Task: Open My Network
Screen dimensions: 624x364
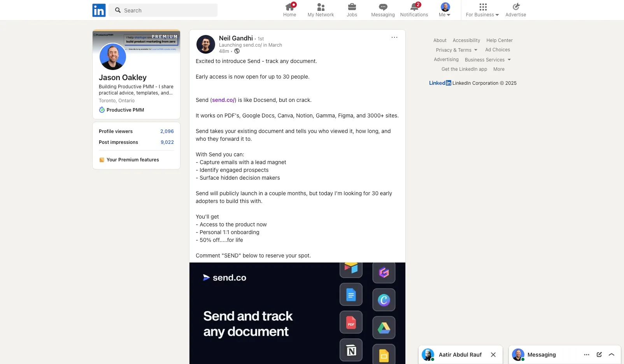Action: pos(320,10)
